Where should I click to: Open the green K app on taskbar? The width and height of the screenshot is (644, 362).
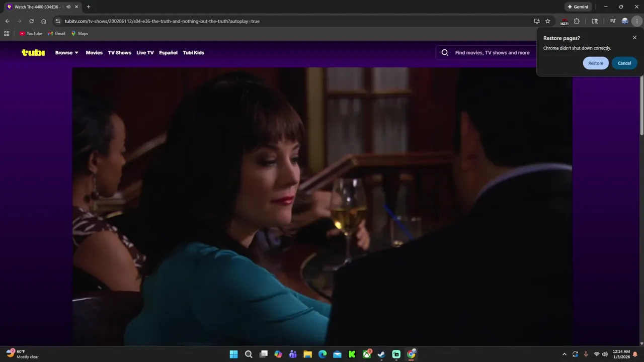[352, 354]
